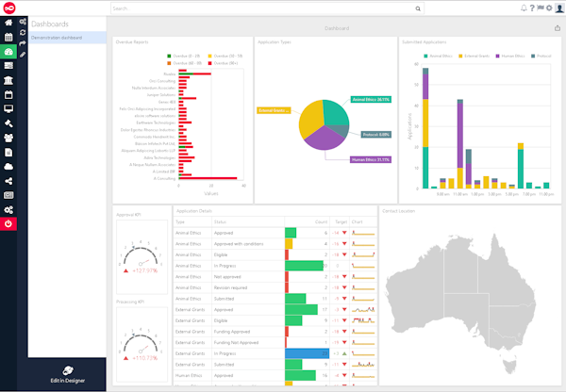This screenshot has height=392, width=566.
Task: Open the Home icon in sidebar
Action: [x=8, y=22]
